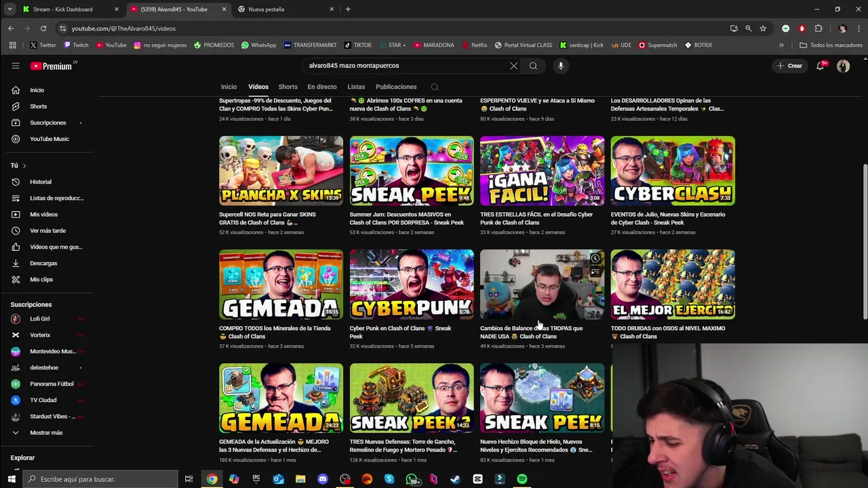The image size is (868, 488).
Task: Open the Chrome extensions puzzle icon
Action: (818, 28)
